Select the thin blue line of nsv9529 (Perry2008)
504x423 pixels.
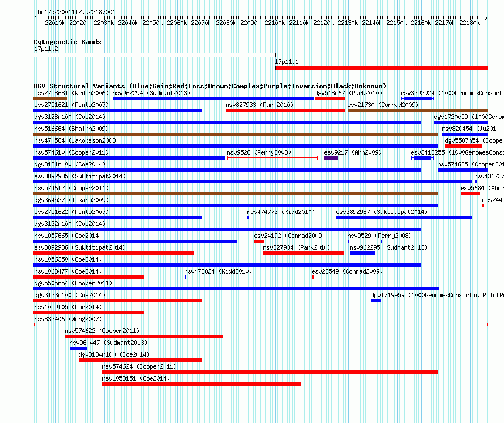point(365,241)
